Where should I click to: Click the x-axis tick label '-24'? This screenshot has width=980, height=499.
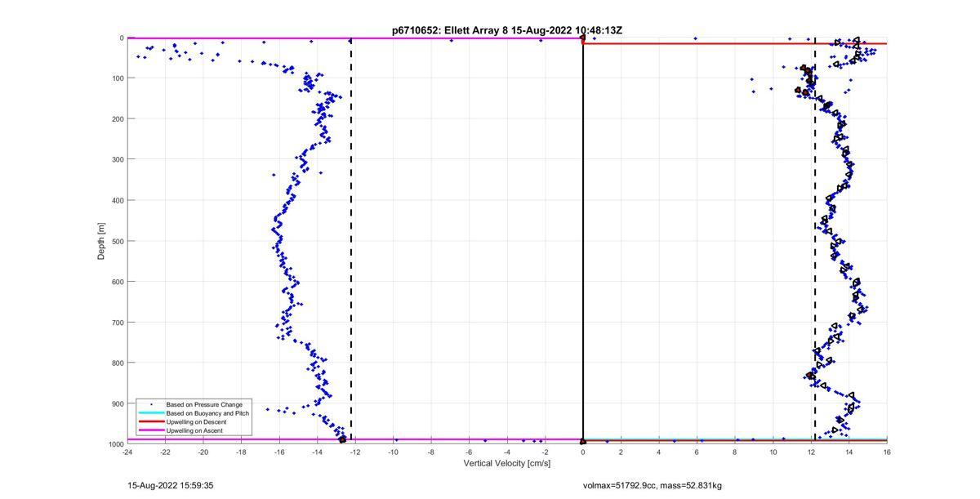click(127, 452)
